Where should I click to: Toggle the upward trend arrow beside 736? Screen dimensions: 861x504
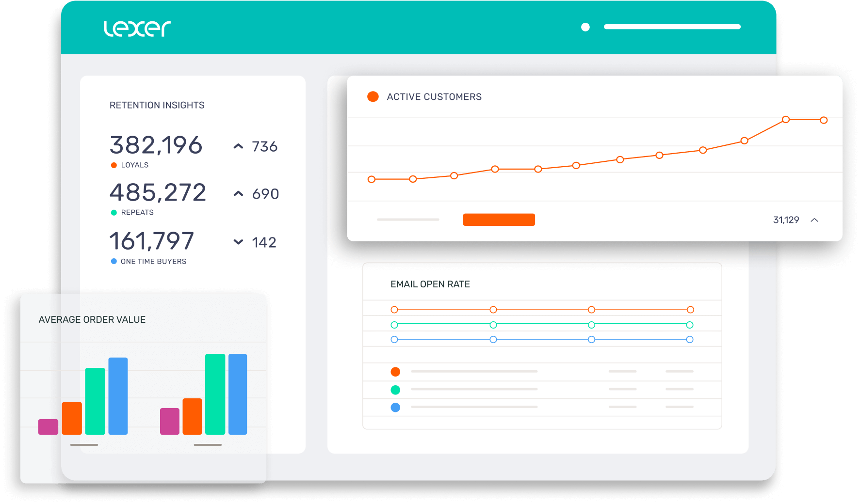pyautogui.click(x=238, y=146)
